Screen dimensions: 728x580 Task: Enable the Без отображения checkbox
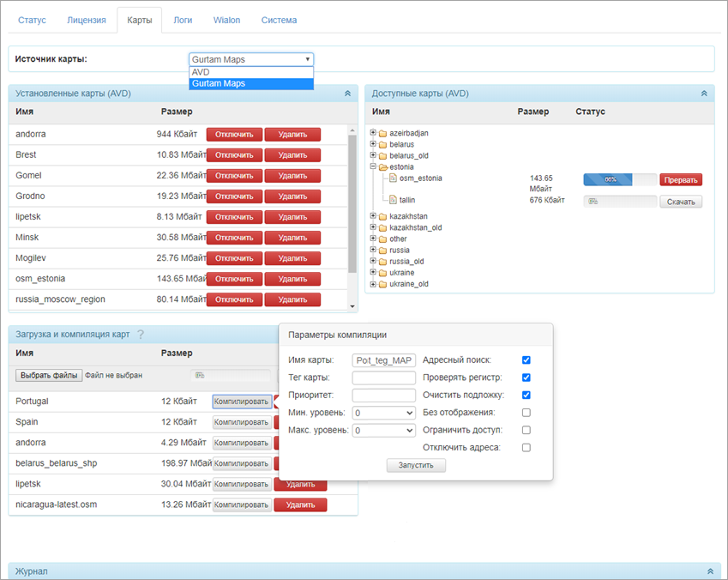coord(526,413)
